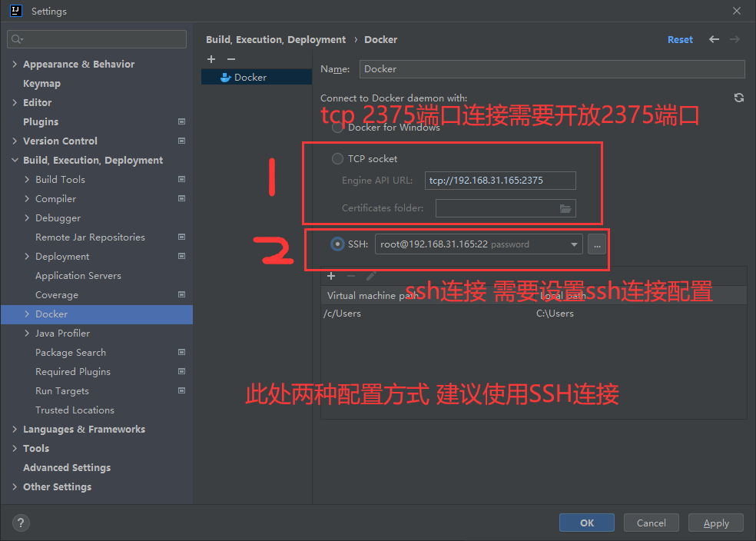
Task: Select the TCP socket option
Action: tap(337, 158)
